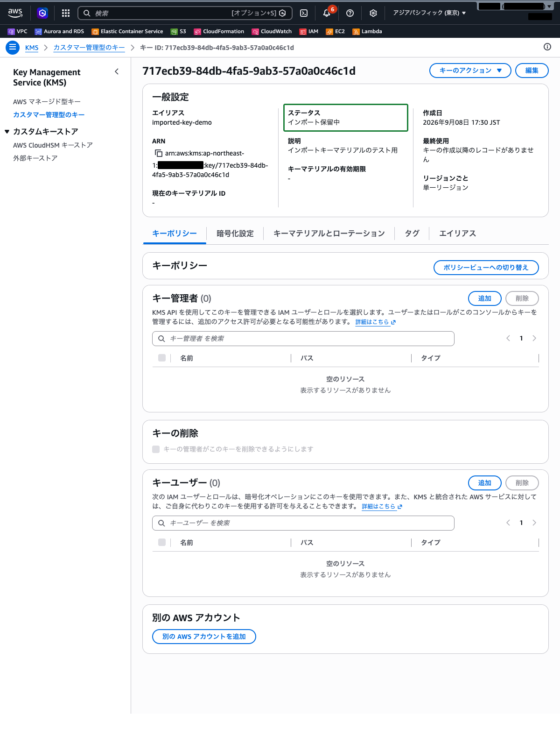The width and height of the screenshot is (560, 730).
Task: Open Lambda shortcut in favorites bar
Action: click(x=367, y=31)
